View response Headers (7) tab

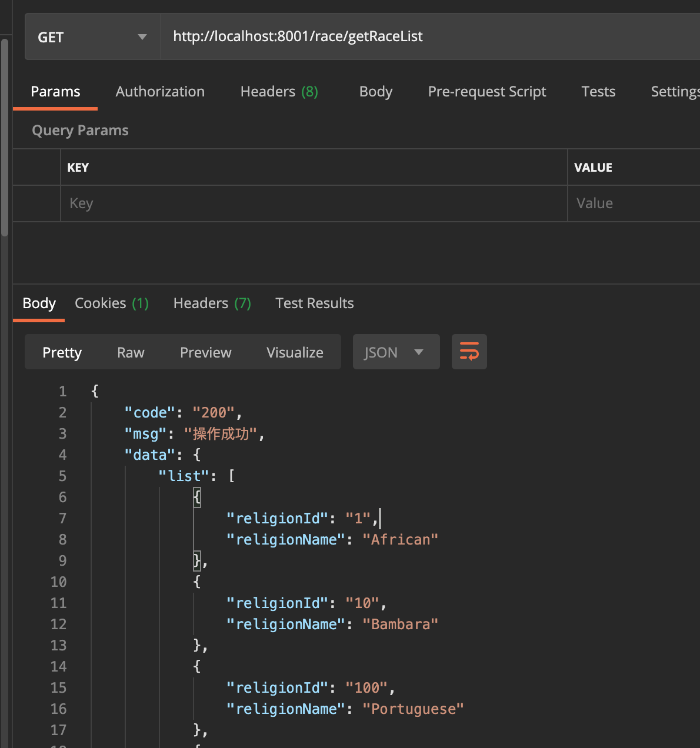click(x=212, y=303)
